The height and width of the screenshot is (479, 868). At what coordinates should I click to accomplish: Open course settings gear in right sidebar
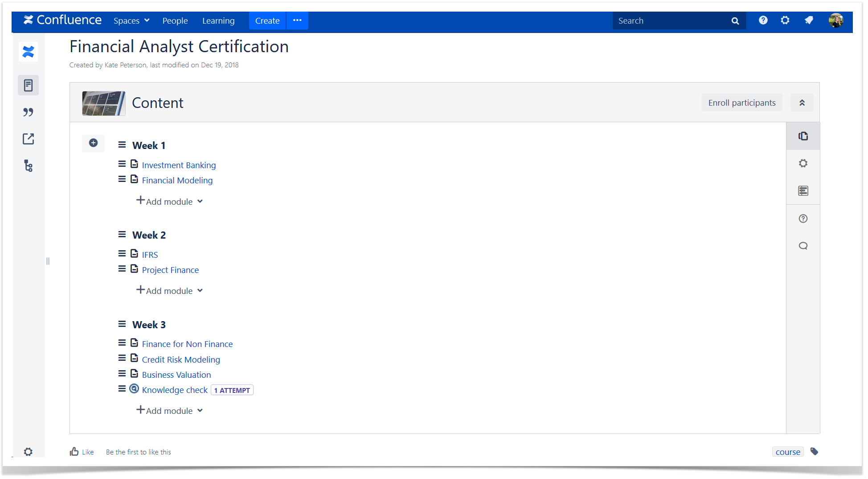tap(802, 163)
